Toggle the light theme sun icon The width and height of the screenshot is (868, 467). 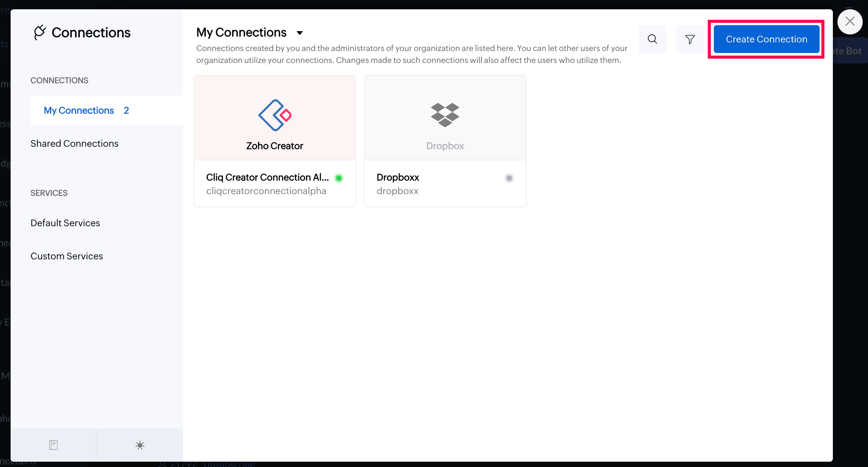(140, 445)
